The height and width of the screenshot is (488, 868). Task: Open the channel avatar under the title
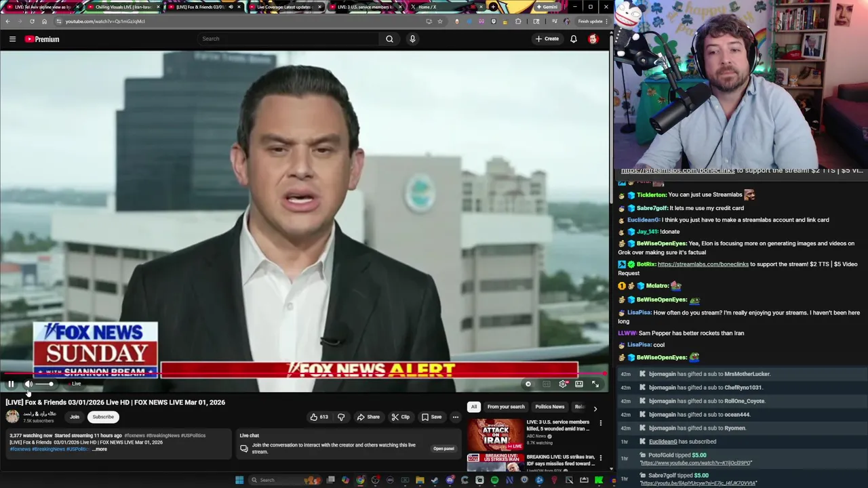tap(12, 417)
